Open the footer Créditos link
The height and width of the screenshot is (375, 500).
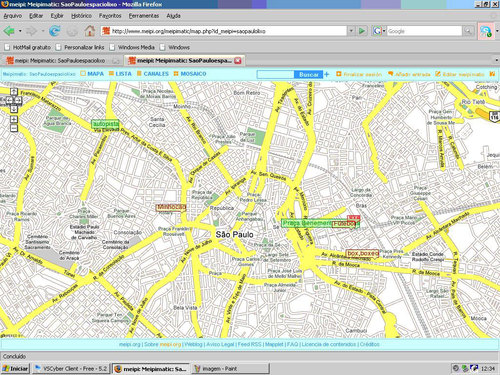370,344
